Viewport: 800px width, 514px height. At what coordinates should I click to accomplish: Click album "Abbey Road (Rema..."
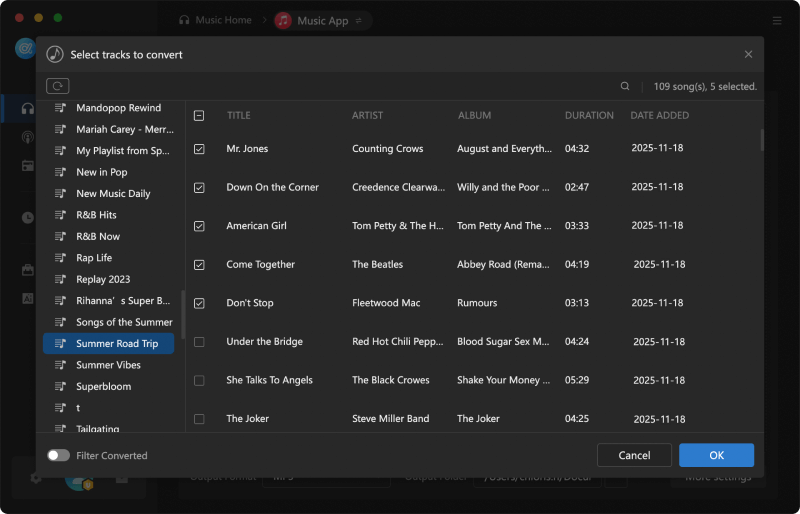(504, 264)
